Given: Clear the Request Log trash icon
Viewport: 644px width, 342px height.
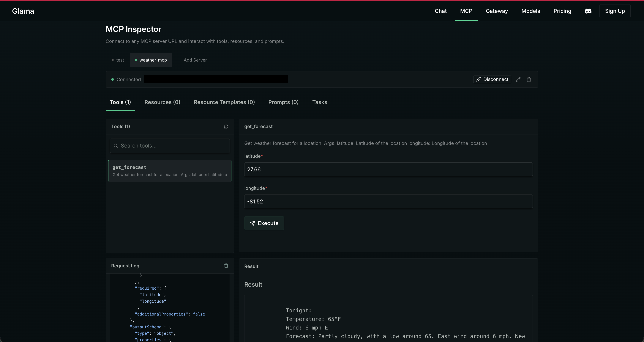Looking at the screenshot, I should pos(226,266).
